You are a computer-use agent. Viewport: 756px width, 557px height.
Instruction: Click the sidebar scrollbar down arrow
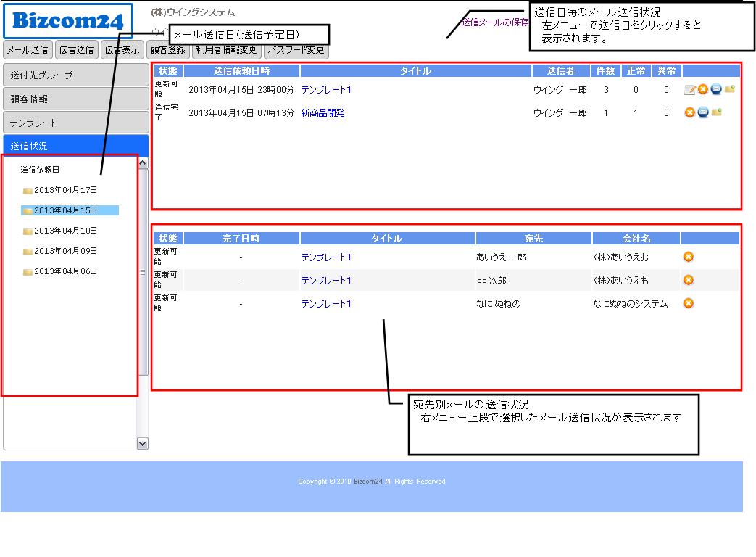[x=142, y=443]
